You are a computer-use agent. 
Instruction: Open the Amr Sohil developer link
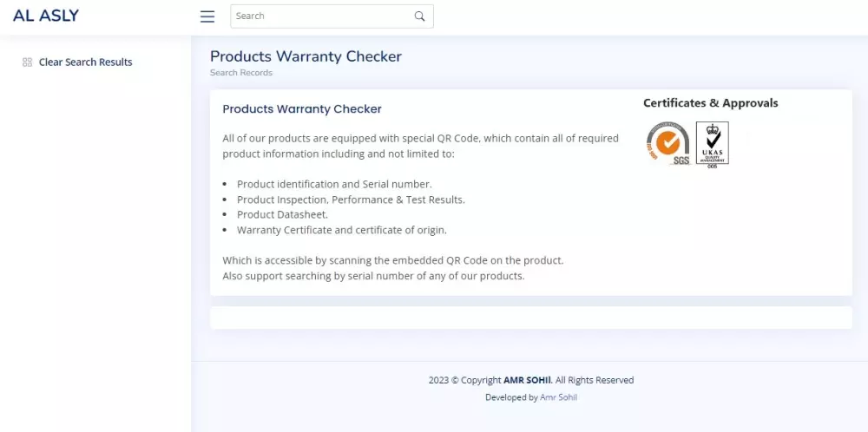pyautogui.click(x=558, y=397)
